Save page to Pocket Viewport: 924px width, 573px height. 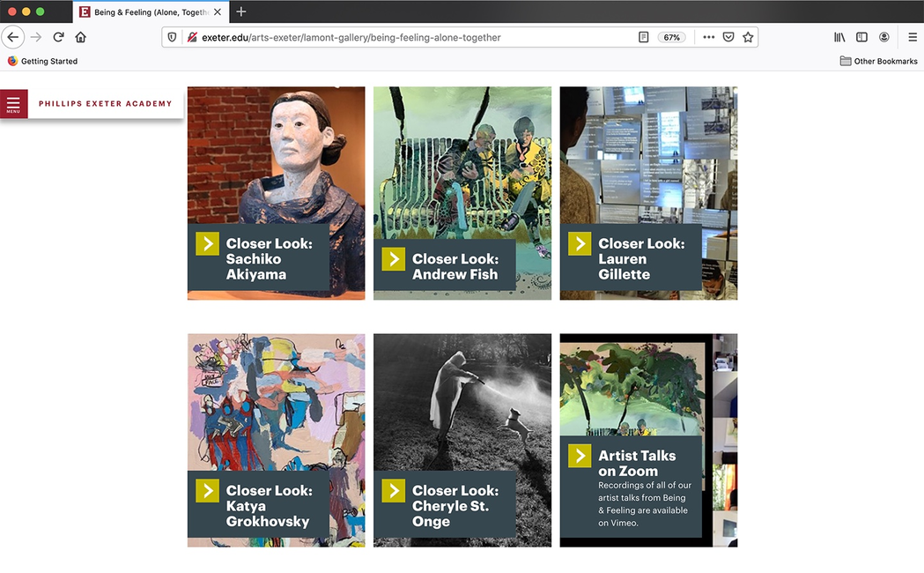[728, 37]
